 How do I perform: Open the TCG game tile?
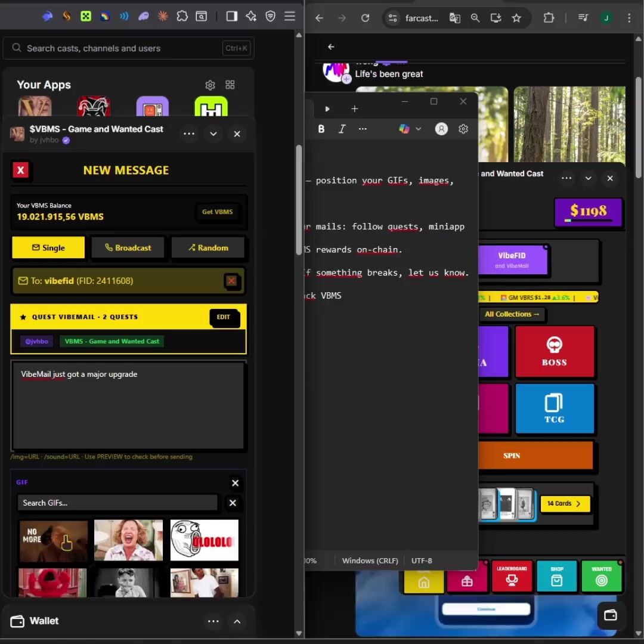tap(555, 408)
